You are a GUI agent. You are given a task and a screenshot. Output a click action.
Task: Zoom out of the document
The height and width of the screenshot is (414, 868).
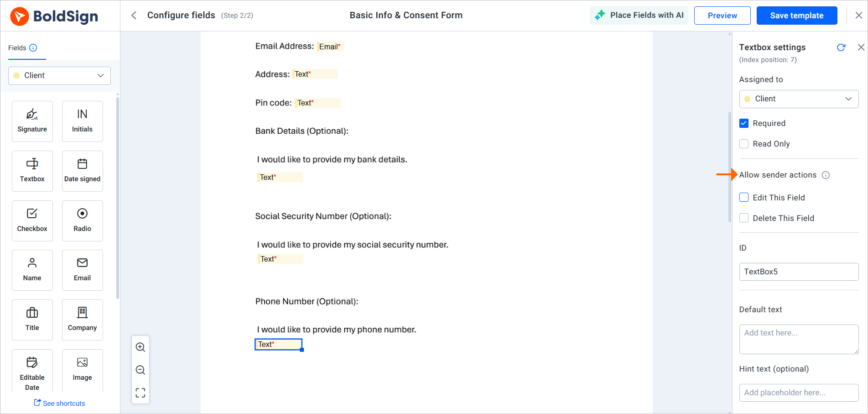[140, 370]
